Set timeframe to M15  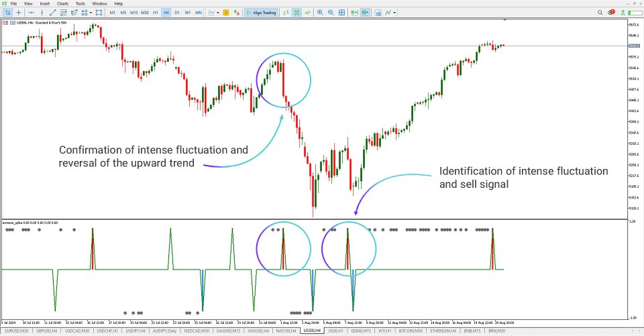[x=134, y=13]
